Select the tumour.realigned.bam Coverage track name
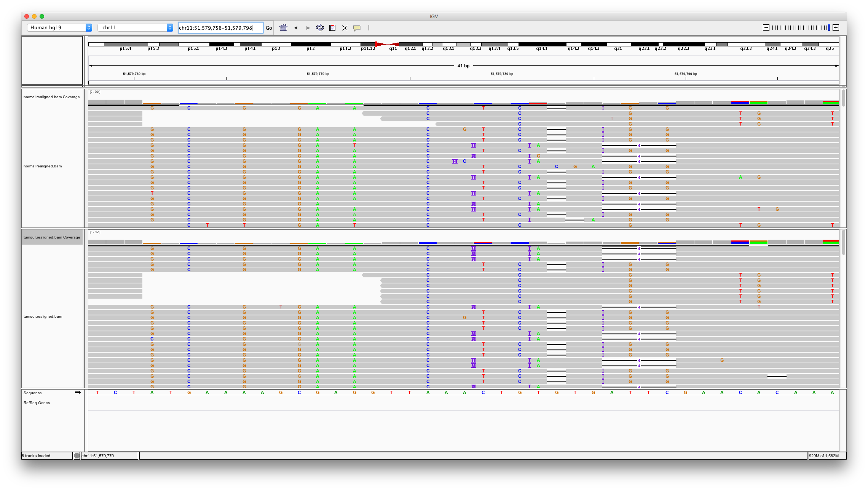This screenshot has height=490, width=868. tap(51, 237)
